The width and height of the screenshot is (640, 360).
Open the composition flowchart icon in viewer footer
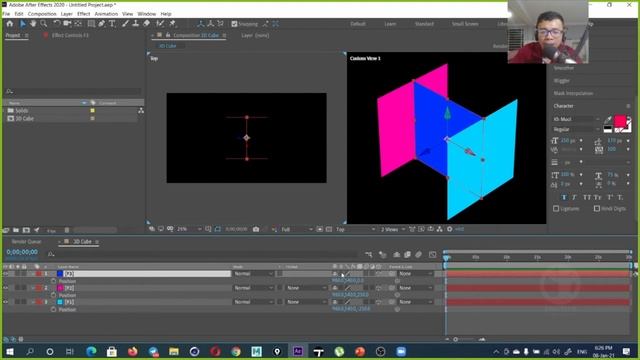(x=440, y=229)
